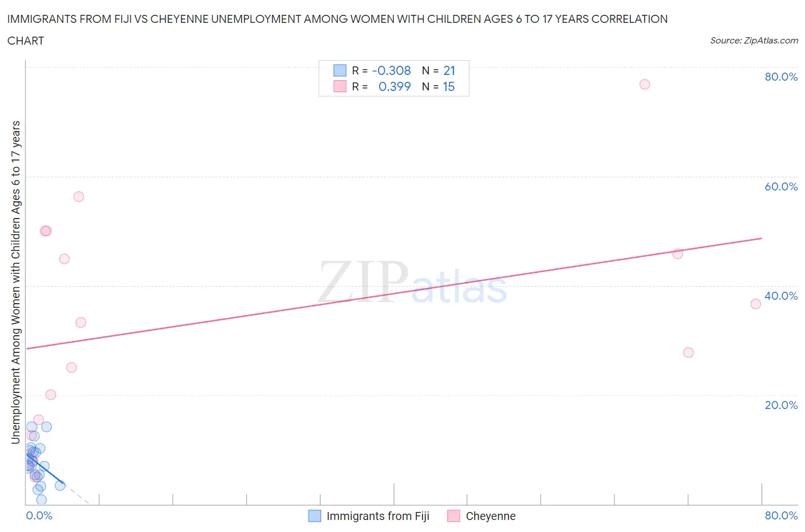805x532 pixels.
Task: Click the pink data point near 45% on the left
Action: click(64, 259)
